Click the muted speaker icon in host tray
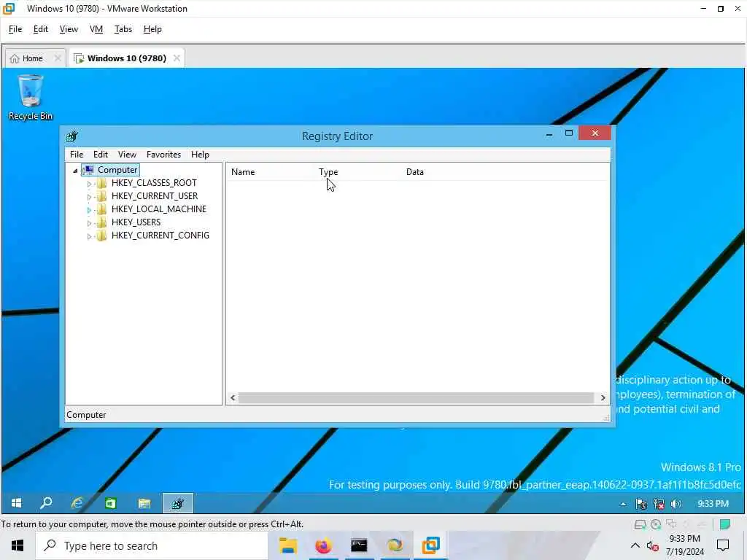Screen dimensions: 747x560 click(x=653, y=545)
